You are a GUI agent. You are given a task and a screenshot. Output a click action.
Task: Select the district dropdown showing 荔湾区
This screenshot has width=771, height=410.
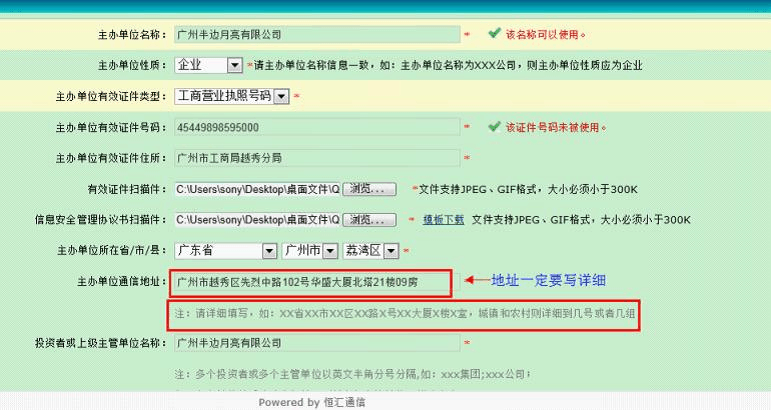[x=372, y=250]
